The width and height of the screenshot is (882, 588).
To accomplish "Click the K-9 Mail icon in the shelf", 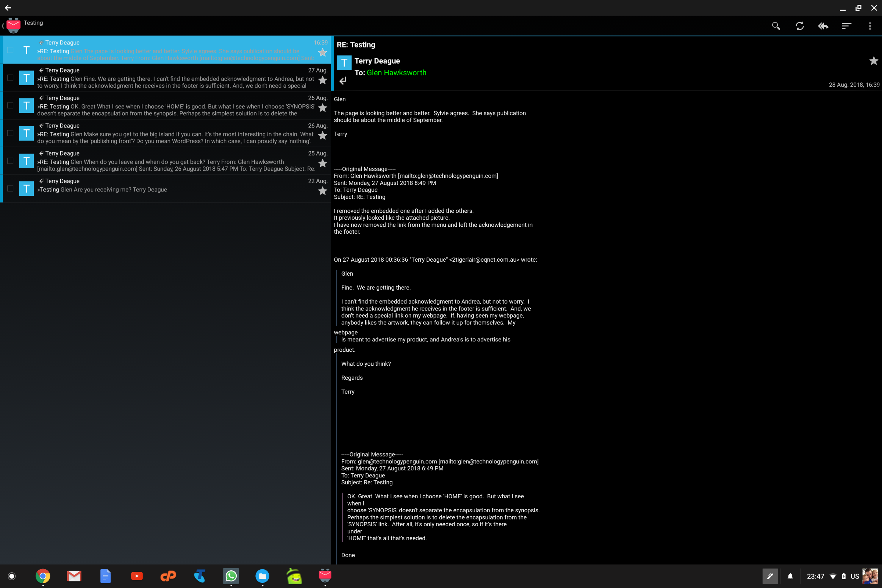I will point(325,576).
